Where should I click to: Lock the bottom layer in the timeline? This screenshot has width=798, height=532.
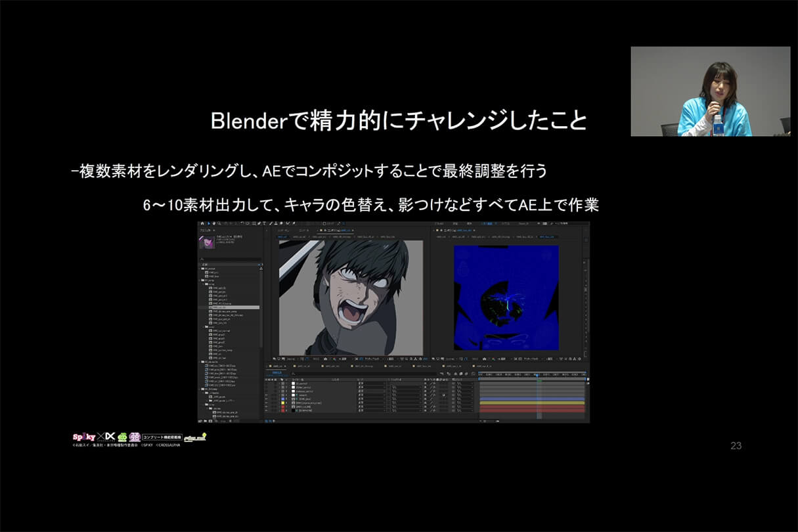click(275, 410)
